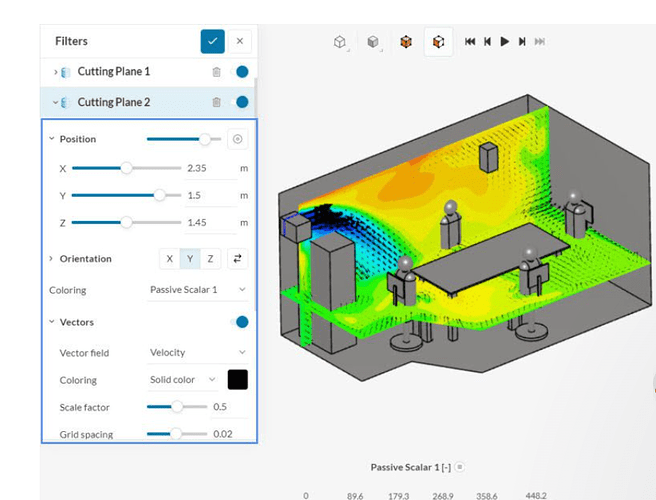Edit the X value field 2.35

point(211,168)
